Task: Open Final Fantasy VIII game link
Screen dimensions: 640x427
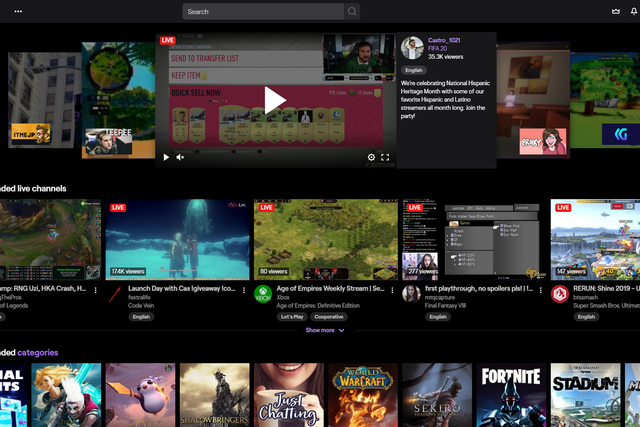Action: tap(445, 305)
